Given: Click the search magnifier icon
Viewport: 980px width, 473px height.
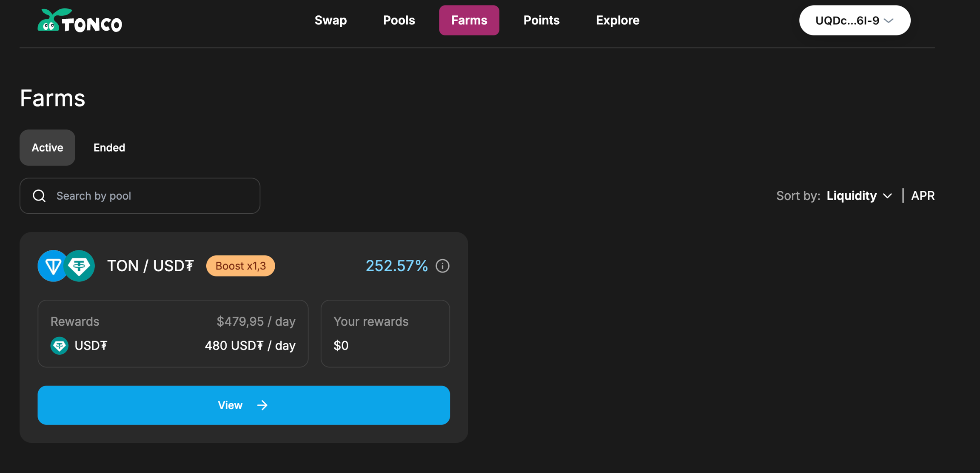Looking at the screenshot, I should click(39, 196).
